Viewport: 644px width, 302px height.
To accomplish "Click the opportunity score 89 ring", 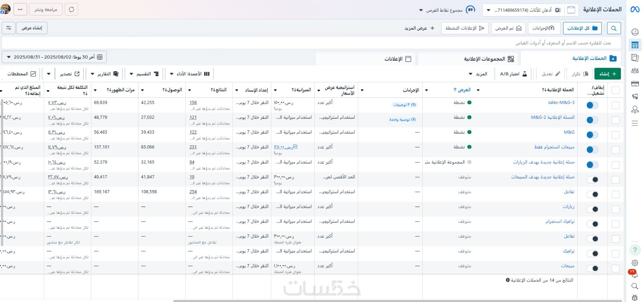I will (x=470, y=10).
